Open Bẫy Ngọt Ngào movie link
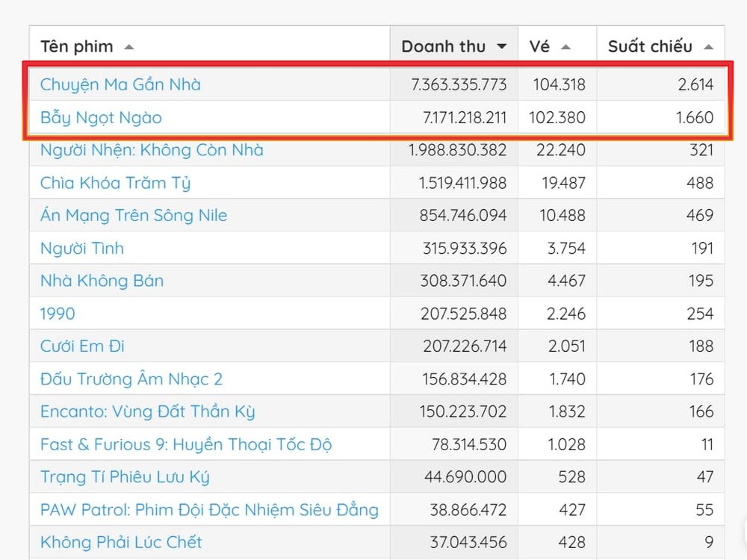The height and width of the screenshot is (560, 747). click(x=101, y=117)
